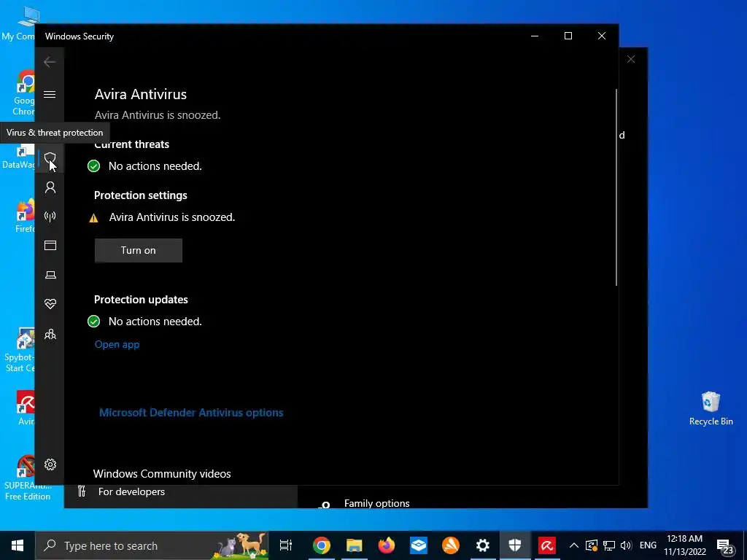
Task: Open Account protection person icon
Action: [x=50, y=187]
